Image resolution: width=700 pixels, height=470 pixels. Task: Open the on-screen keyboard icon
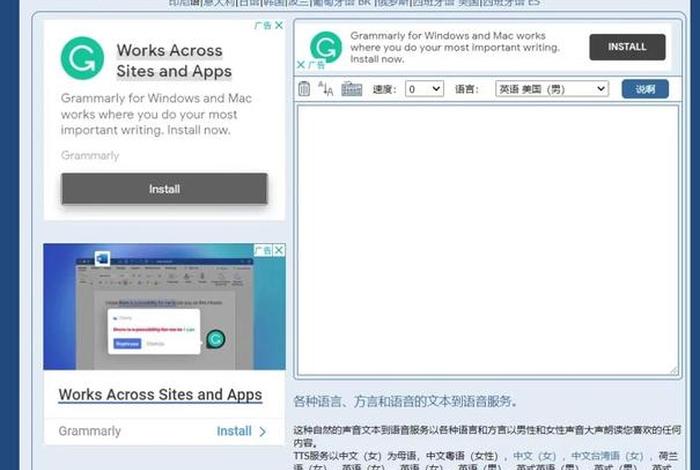pyautogui.click(x=352, y=89)
